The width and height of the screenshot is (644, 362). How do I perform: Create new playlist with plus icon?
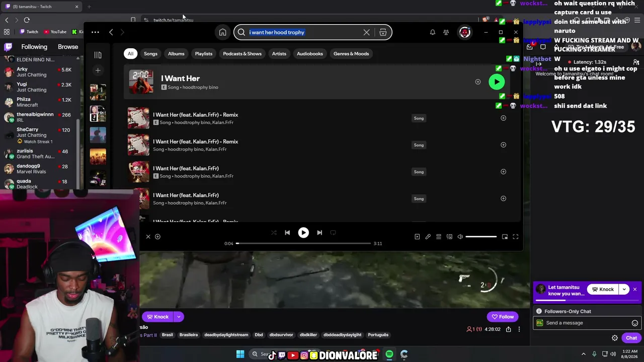tap(98, 70)
